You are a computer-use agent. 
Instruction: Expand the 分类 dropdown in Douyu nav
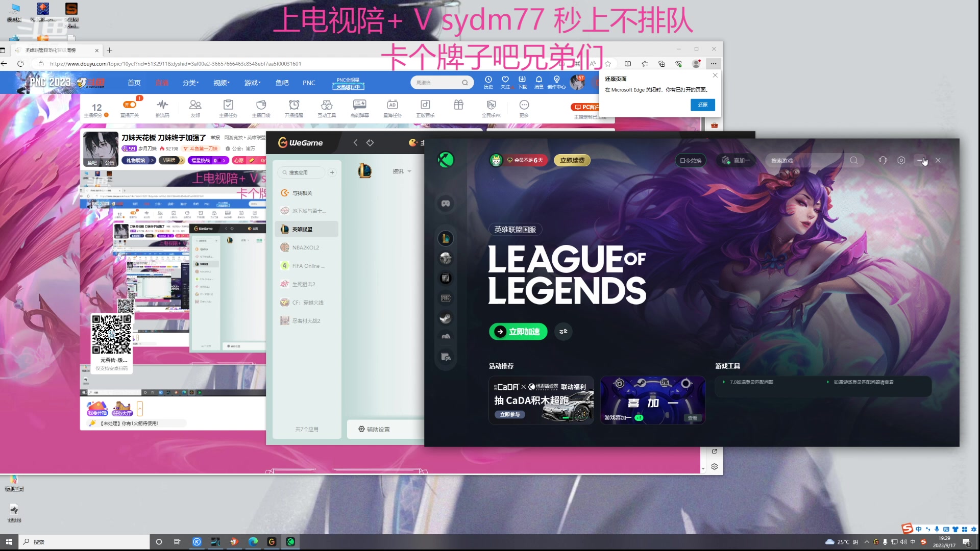(190, 83)
